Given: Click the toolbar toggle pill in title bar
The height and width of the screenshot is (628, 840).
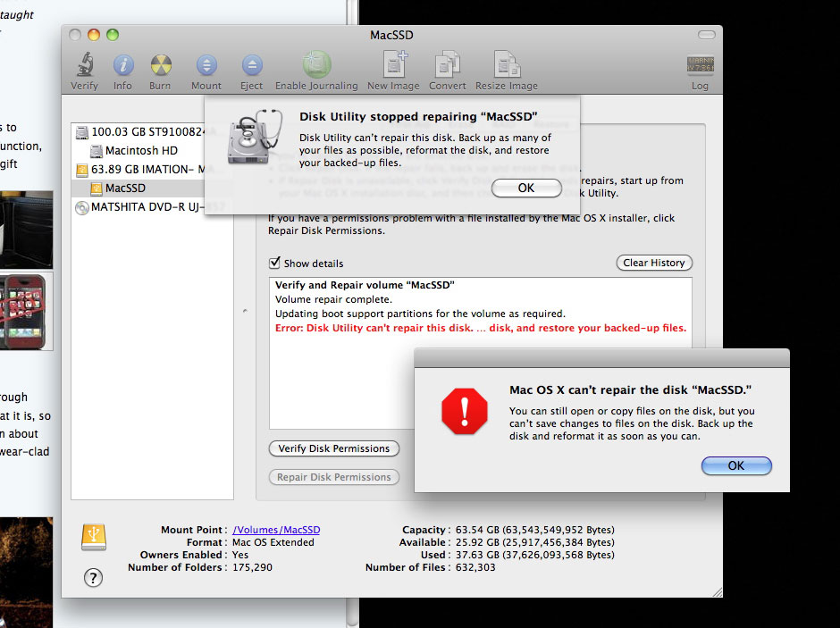Looking at the screenshot, I should point(707,35).
